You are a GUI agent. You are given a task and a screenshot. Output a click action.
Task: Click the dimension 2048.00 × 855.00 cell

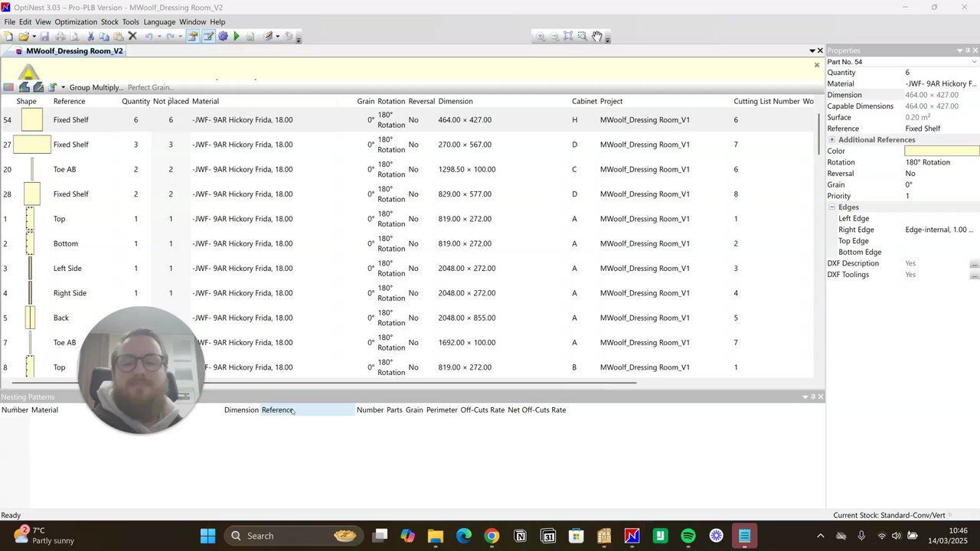[x=467, y=318]
